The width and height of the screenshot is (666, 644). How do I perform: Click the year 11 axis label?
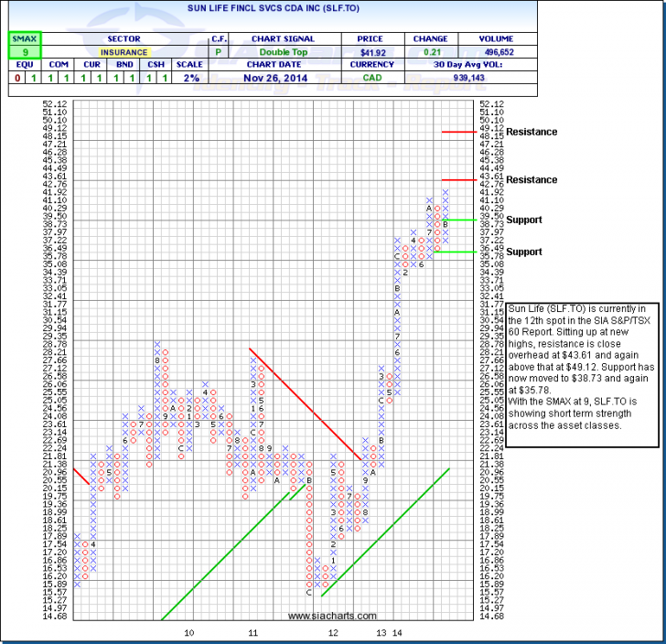(x=253, y=632)
